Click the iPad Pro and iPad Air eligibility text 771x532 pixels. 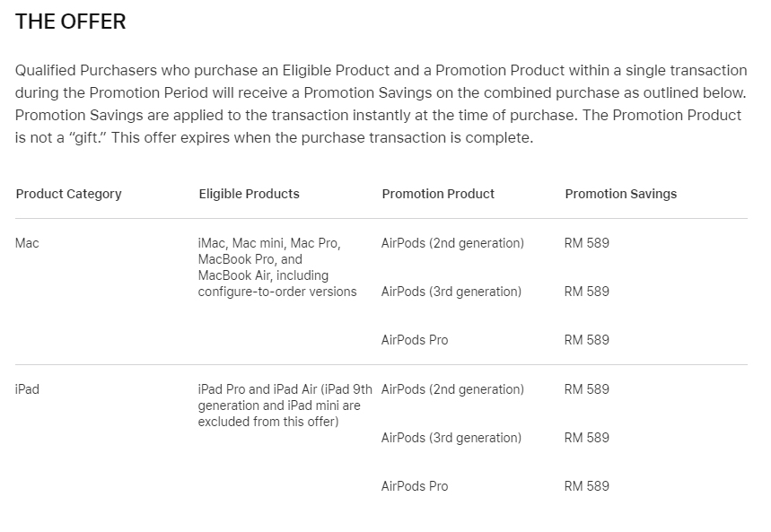pos(284,406)
